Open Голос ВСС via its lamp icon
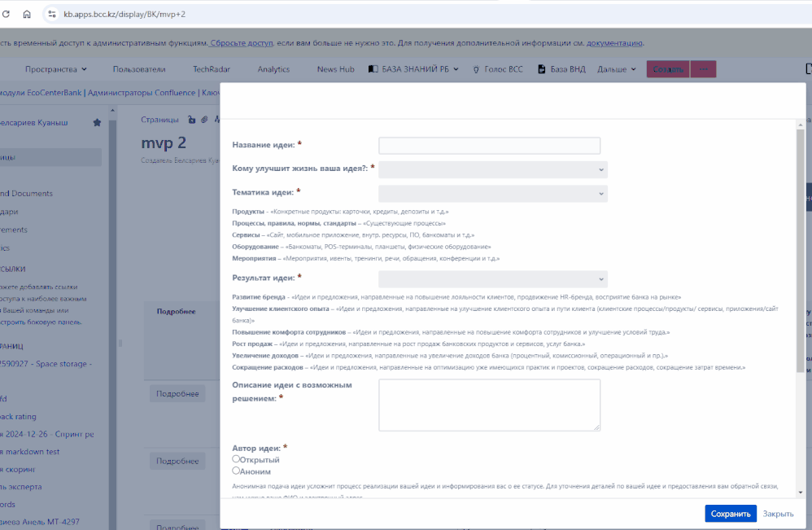 click(x=476, y=69)
